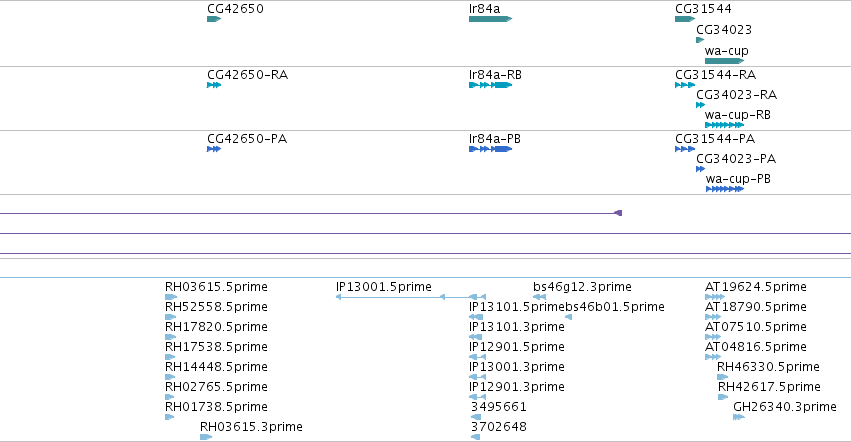Click the wa-cup-PB label

pyautogui.click(x=738, y=179)
